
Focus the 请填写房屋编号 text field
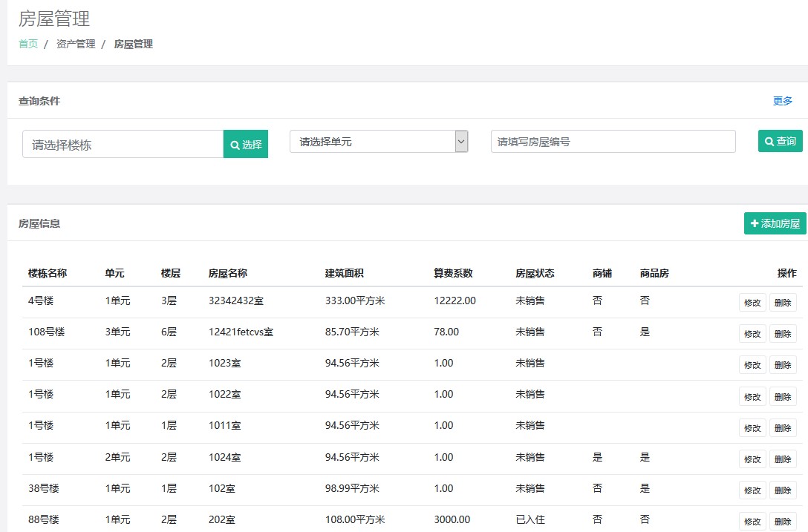(613, 142)
